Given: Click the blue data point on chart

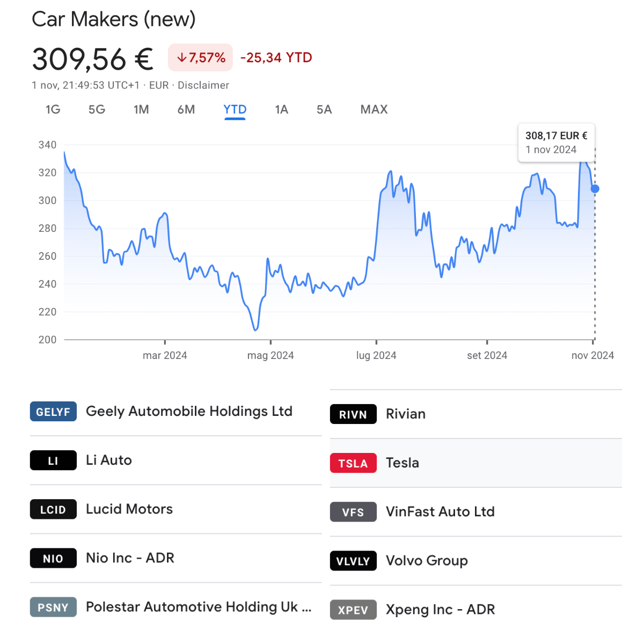Looking at the screenshot, I should coord(595,189).
